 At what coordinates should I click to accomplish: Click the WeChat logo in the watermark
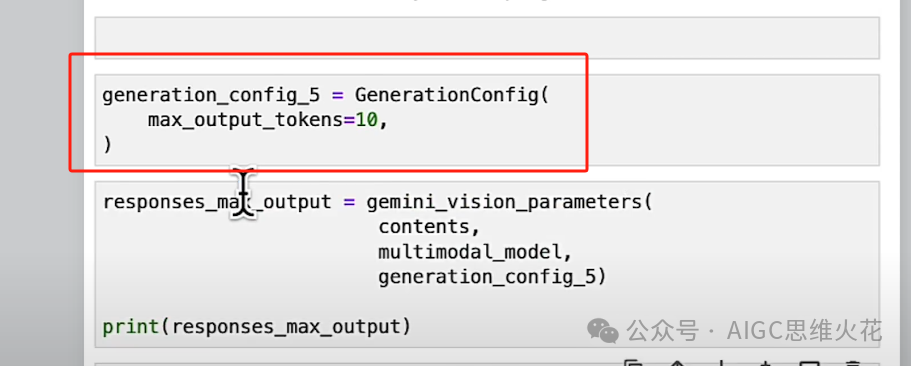603,331
